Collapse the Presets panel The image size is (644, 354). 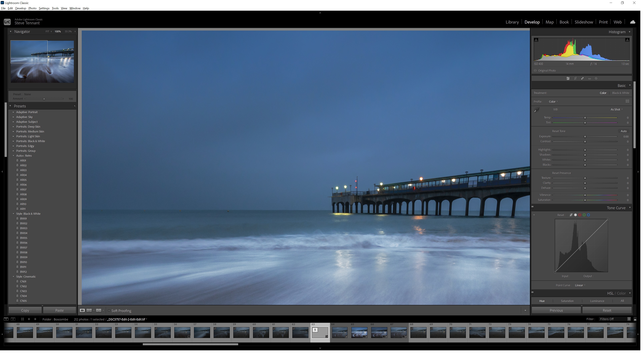pos(10,106)
